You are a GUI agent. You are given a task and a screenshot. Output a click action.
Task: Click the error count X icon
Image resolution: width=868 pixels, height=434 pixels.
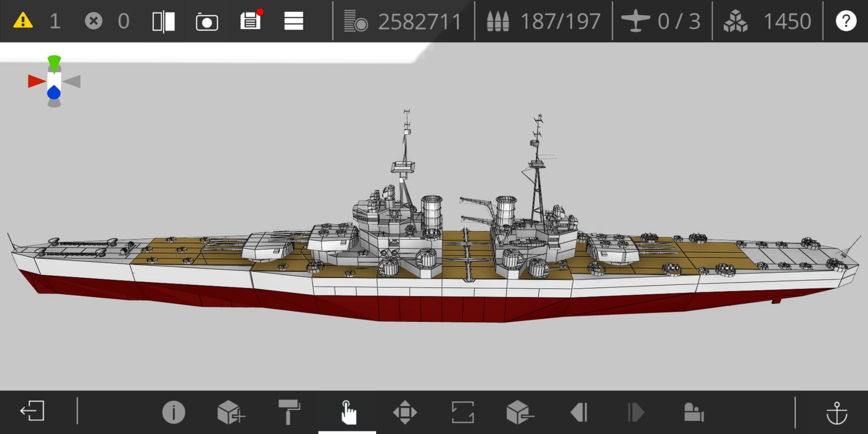pyautogui.click(x=94, y=20)
